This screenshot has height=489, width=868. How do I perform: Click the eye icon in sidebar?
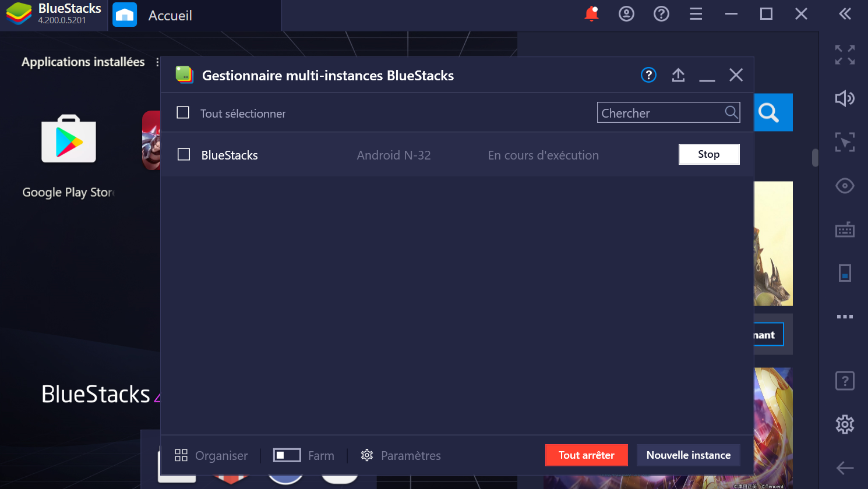(x=845, y=186)
